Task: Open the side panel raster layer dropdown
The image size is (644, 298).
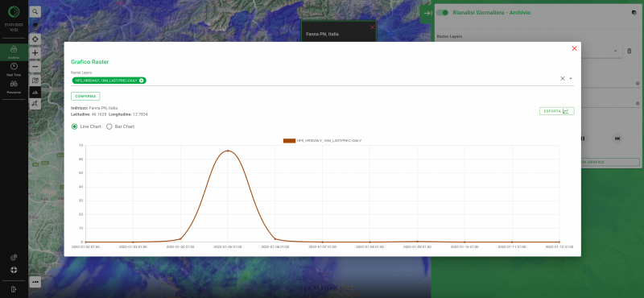Action: [615, 51]
